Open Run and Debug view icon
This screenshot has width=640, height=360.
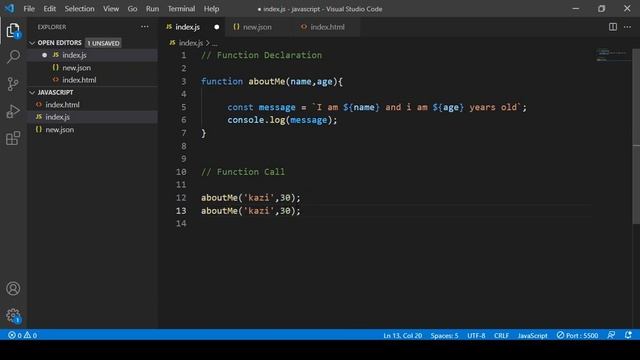[x=13, y=111]
